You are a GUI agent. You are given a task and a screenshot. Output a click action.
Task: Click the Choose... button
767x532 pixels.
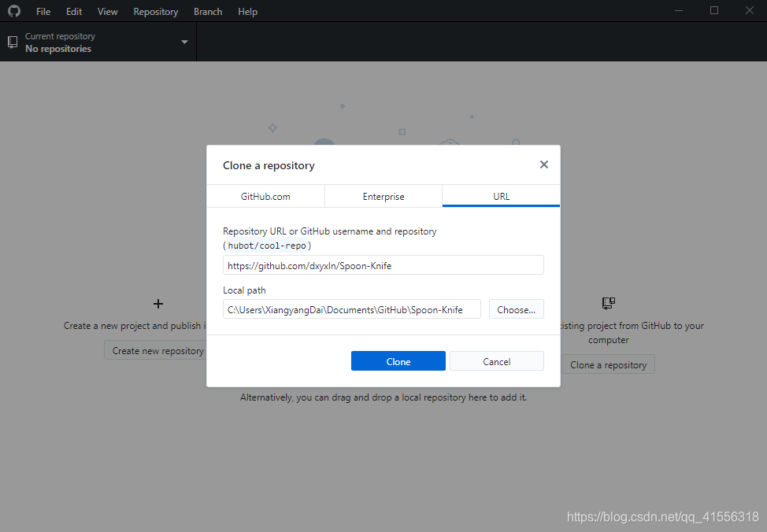click(x=516, y=309)
